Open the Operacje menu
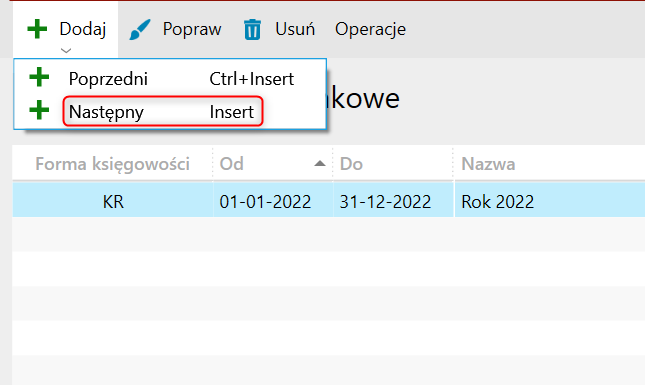This screenshot has height=385, width=645. [x=370, y=29]
